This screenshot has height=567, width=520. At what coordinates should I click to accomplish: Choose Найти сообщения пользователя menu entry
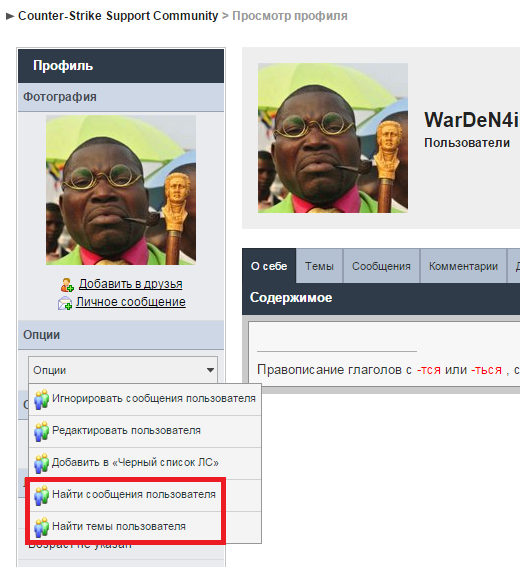coord(145,495)
